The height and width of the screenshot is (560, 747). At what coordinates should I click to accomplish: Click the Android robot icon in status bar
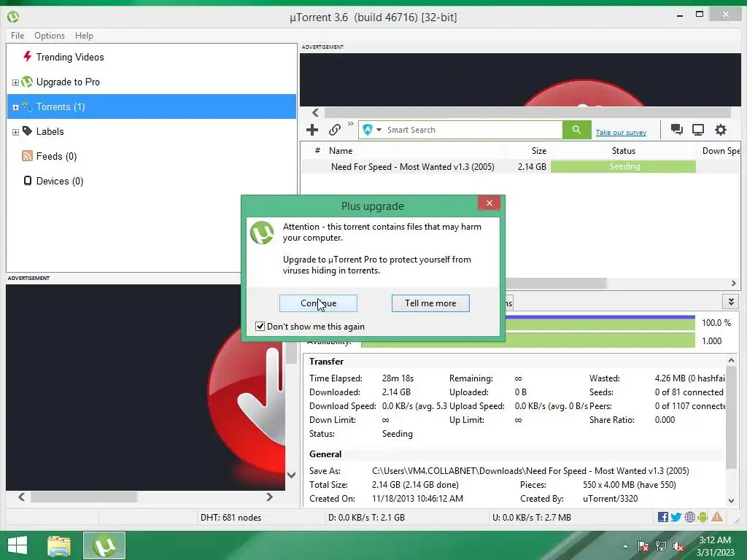[x=703, y=517]
